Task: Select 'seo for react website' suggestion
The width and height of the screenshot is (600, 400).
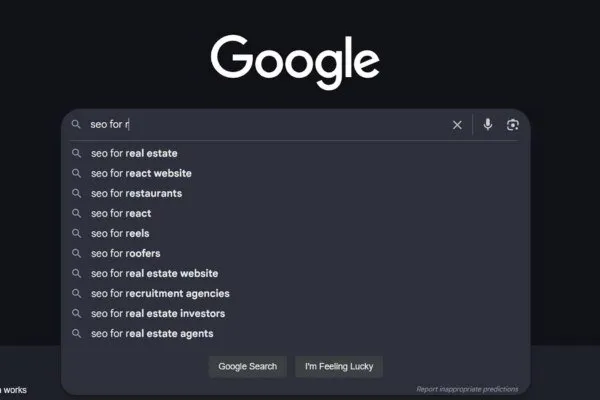Action: [x=141, y=173]
